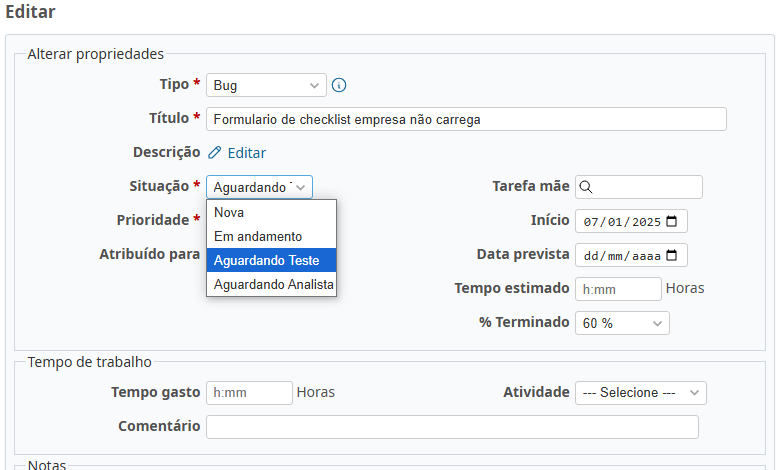Click the Data prevista dd/mm/aaaa placeholder

coord(620,256)
